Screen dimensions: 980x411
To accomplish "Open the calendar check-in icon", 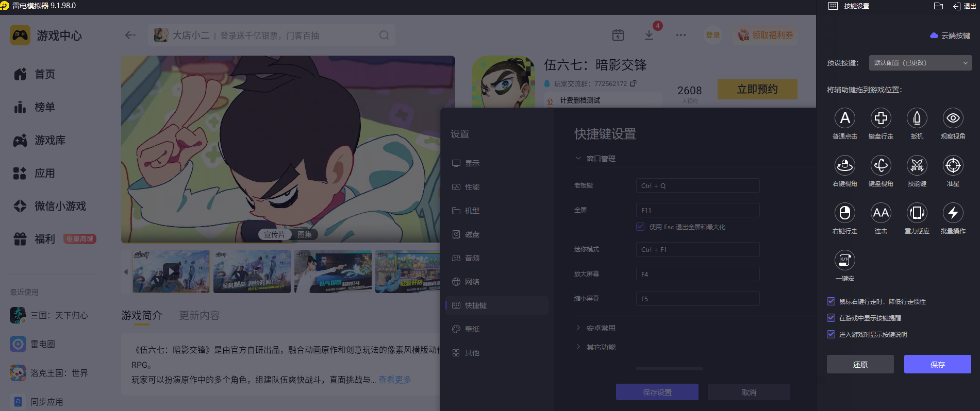I will [618, 35].
